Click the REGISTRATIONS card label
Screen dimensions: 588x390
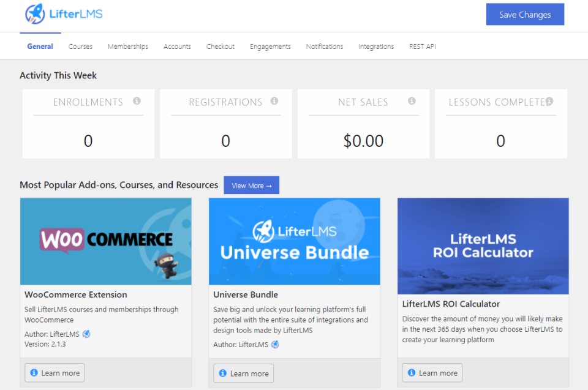(226, 102)
